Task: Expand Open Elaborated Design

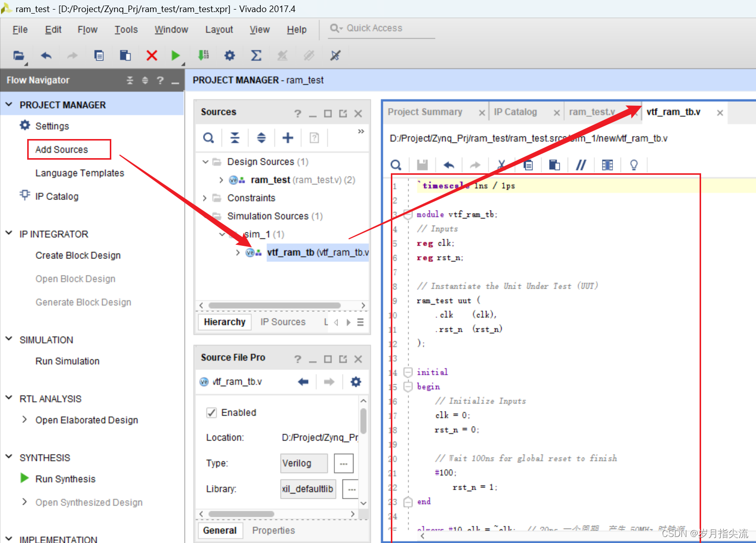Action: (x=24, y=420)
